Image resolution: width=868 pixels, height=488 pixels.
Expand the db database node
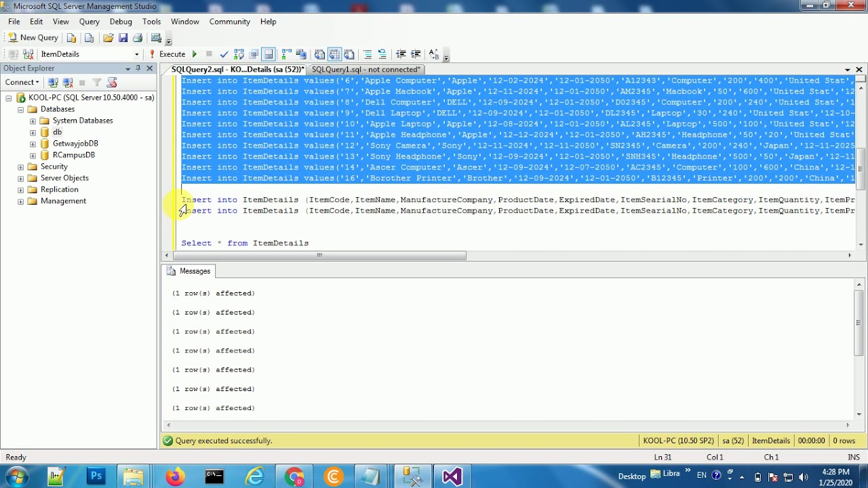point(33,132)
